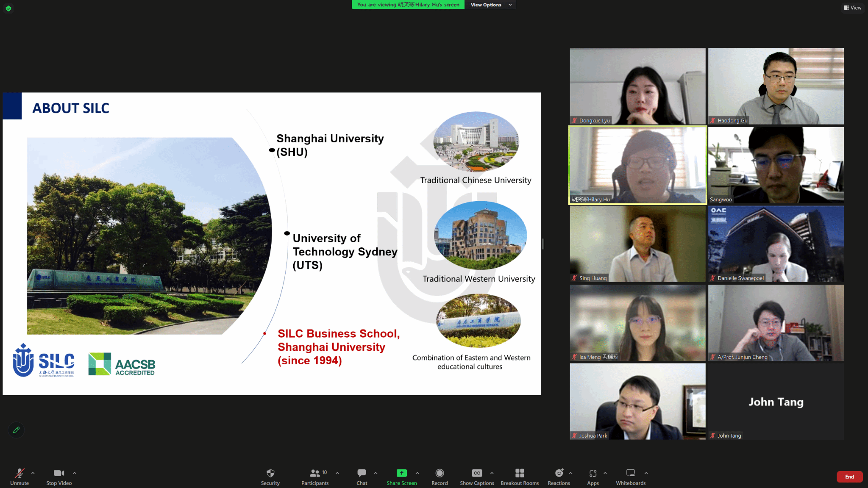Select Hilary Hu's video thumbnail

click(x=637, y=165)
